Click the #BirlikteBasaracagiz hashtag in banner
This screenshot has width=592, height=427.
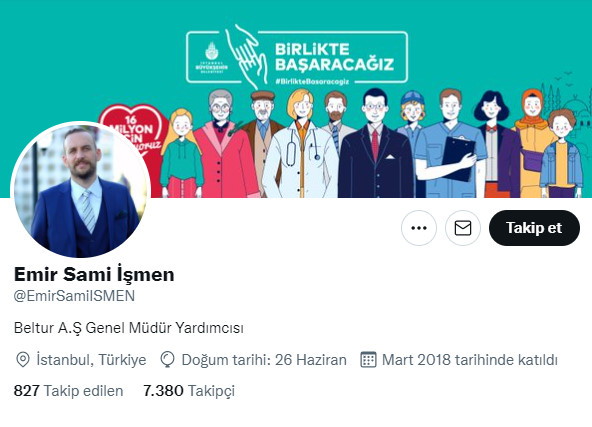[x=312, y=81]
